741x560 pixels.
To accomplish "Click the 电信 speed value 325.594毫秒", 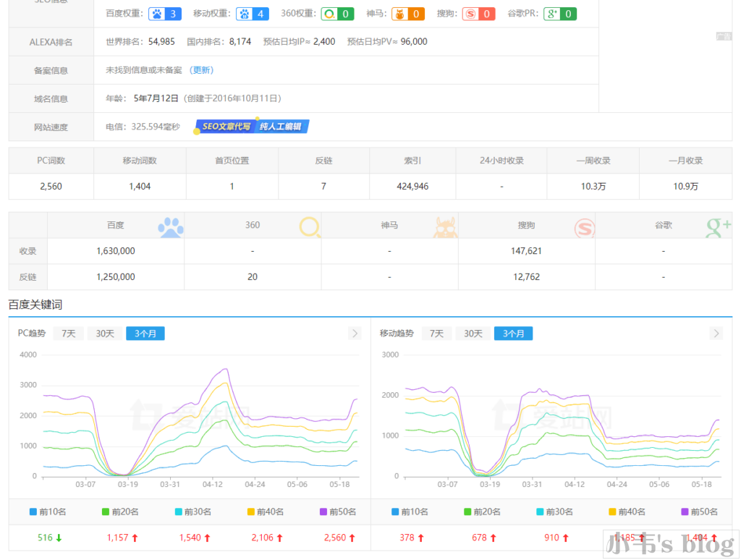I will pos(156,127).
